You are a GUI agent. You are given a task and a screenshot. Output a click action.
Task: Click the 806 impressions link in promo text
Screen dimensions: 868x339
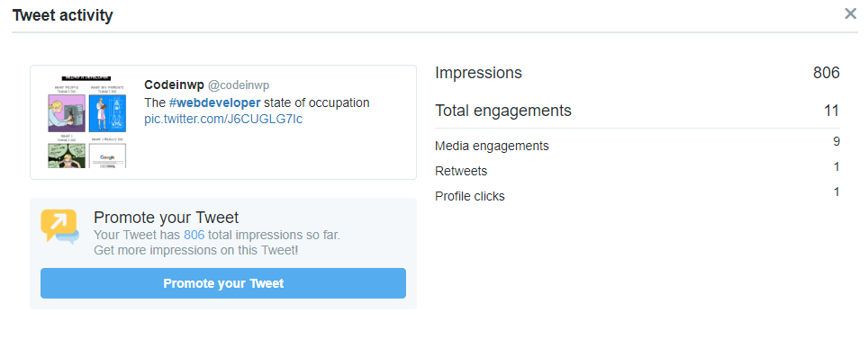coord(194,235)
